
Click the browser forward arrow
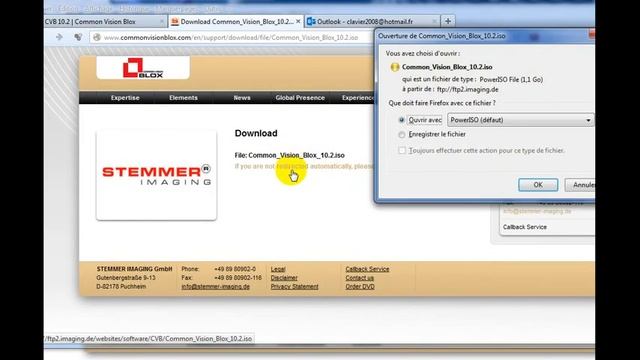[59, 37]
